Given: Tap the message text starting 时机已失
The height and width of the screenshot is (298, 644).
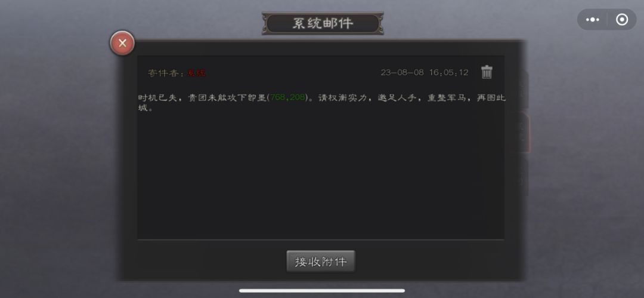Looking at the screenshot, I should [321, 103].
